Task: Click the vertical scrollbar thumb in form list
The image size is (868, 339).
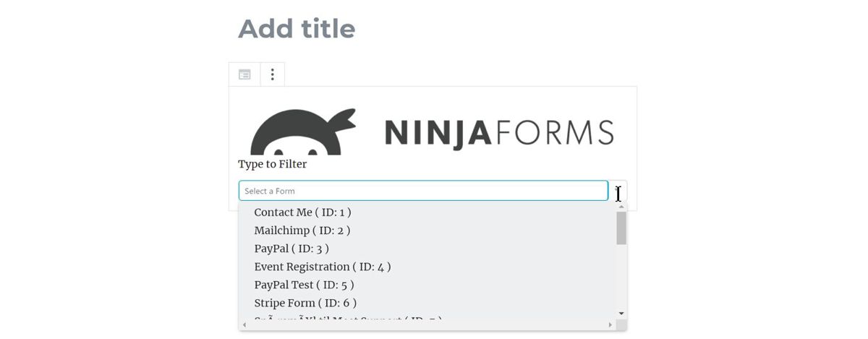Action: pos(621,228)
